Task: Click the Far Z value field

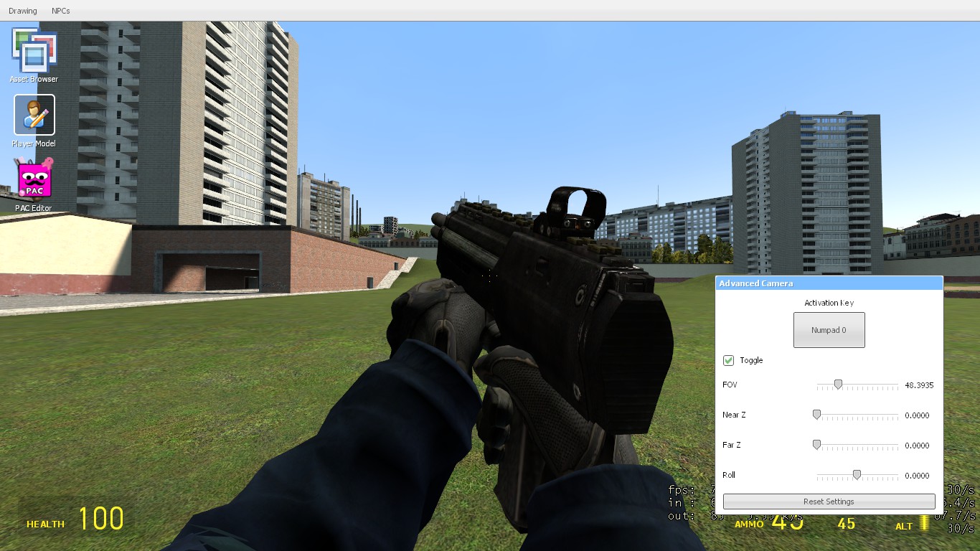Action: [918, 446]
